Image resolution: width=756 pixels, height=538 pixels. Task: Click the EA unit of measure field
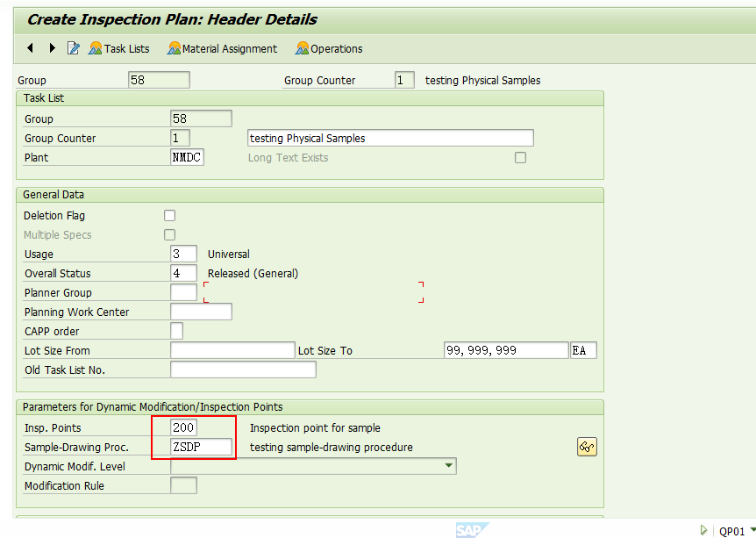click(x=583, y=350)
